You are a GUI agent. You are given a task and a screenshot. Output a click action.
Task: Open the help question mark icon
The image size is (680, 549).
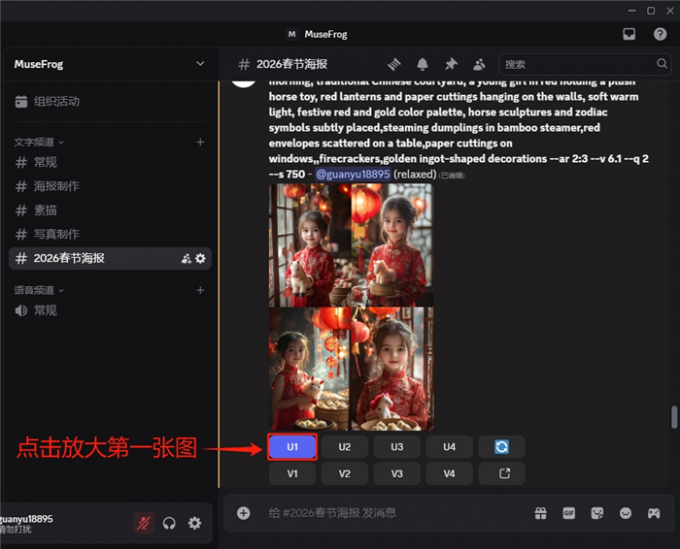pyautogui.click(x=660, y=34)
